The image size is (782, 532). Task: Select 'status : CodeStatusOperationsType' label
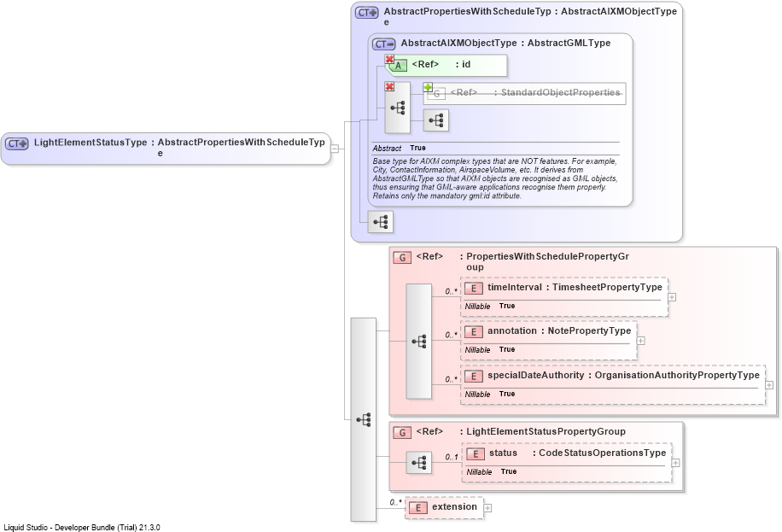coord(577,453)
